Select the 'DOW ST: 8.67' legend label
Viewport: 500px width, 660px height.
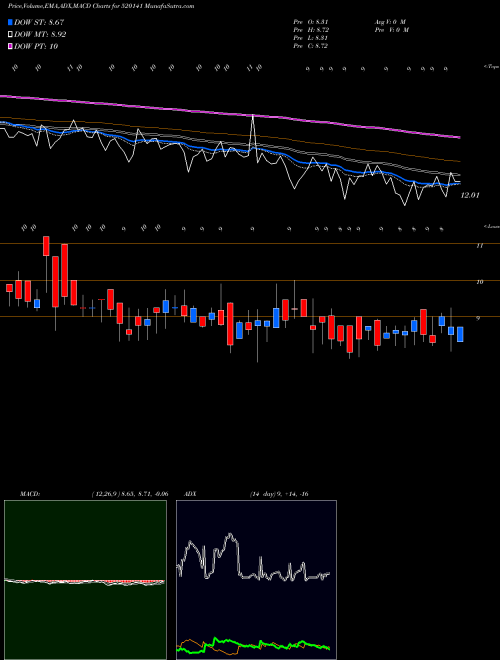tap(39, 22)
